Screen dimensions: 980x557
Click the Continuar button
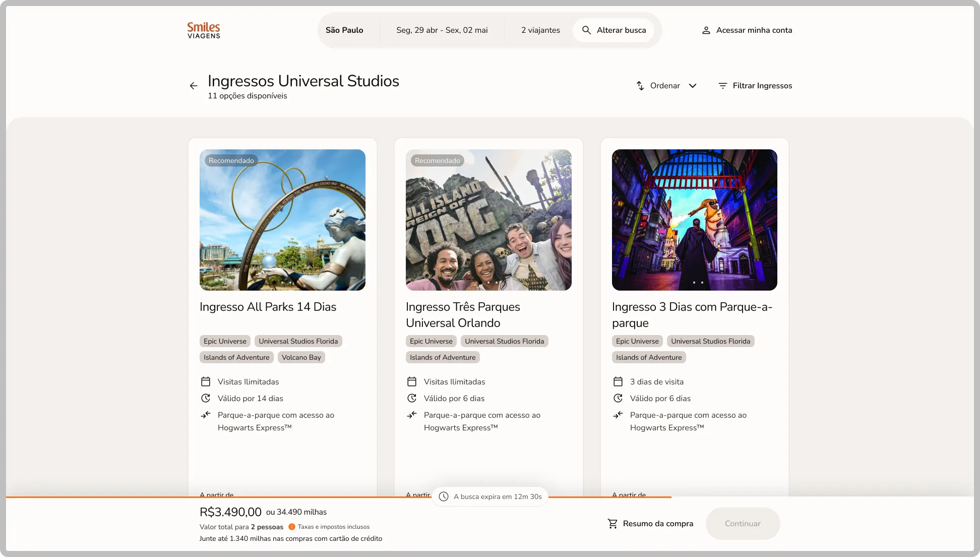tap(743, 524)
